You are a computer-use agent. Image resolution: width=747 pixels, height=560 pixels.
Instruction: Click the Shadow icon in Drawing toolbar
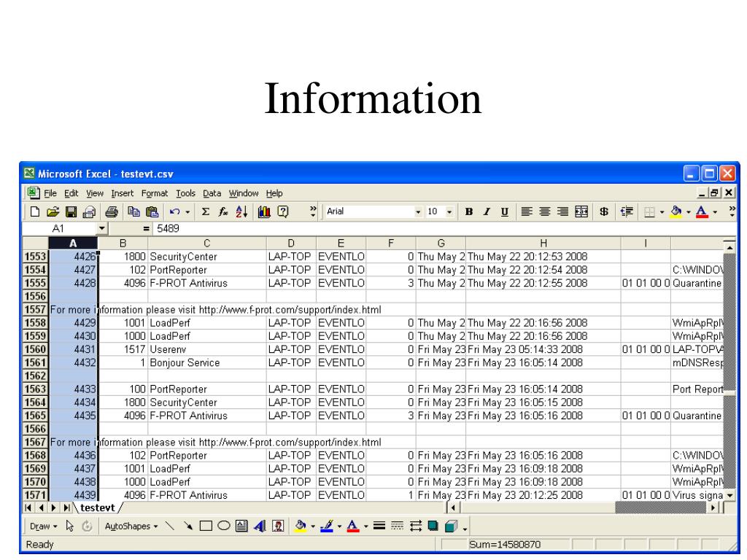click(433, 526)
